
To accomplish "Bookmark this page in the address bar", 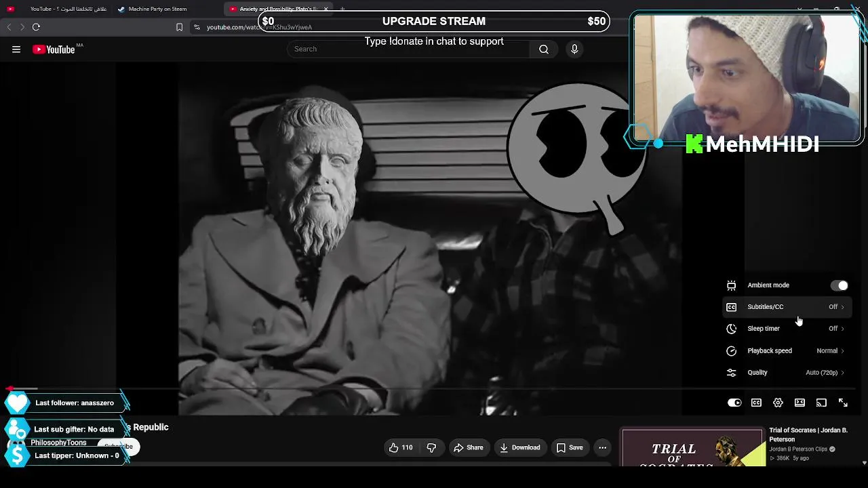I will [179, 27].
